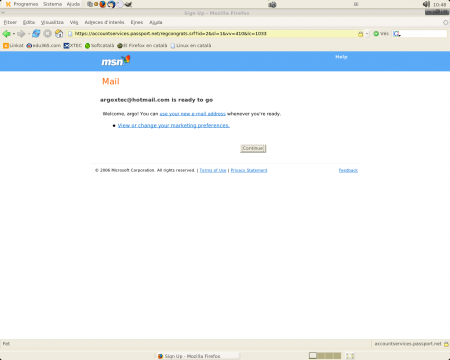Open the Back button history dropdown
Image resolution: width=450 pixels, height=360 pixels.
click(x=13, y=34)
